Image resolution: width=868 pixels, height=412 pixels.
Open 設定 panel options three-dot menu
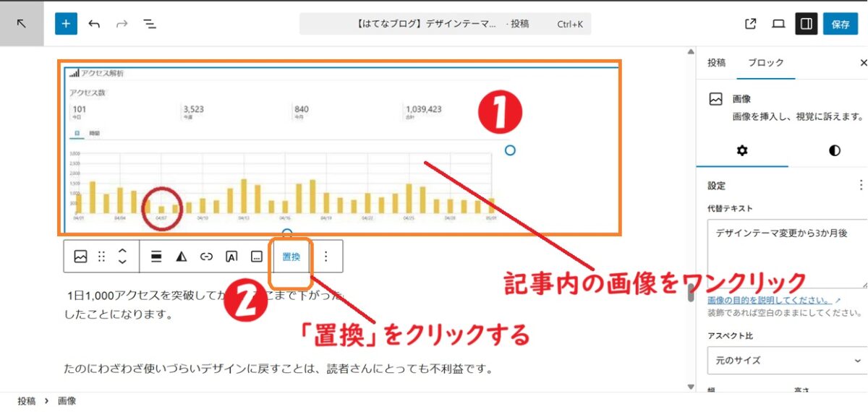pos(861,185)
